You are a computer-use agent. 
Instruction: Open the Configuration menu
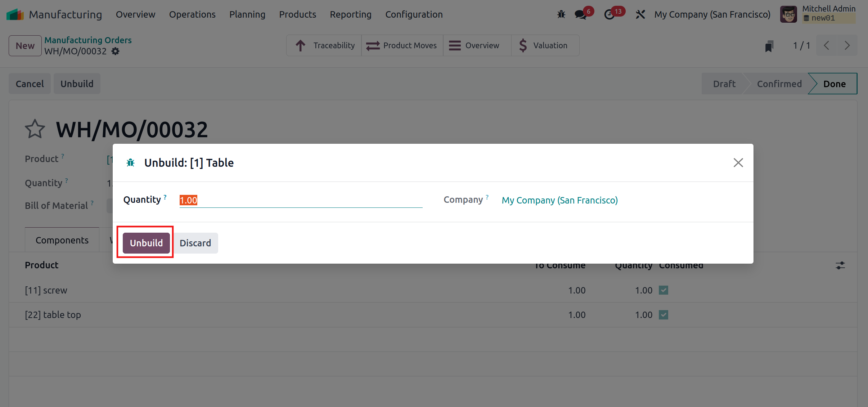coord(414,14)
